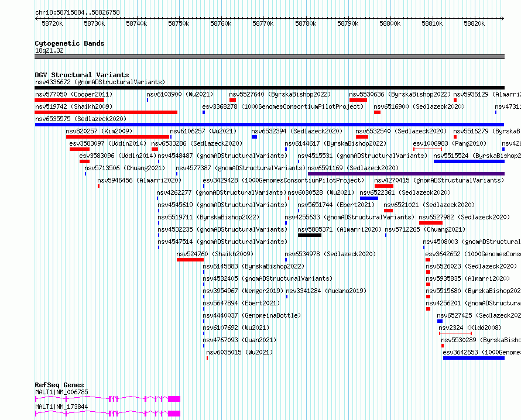Select nsv5935835 (Almarri2020) label

[468, 278]
